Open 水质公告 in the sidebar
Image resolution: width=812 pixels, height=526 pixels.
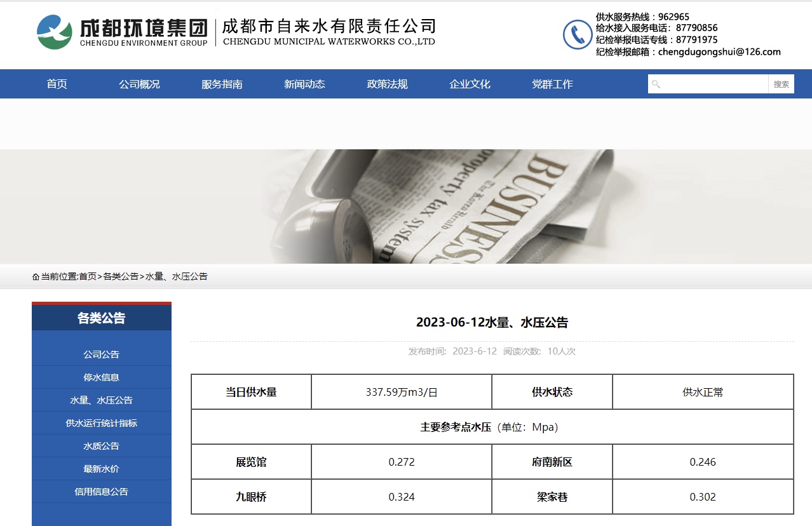(x=102, y=446)
